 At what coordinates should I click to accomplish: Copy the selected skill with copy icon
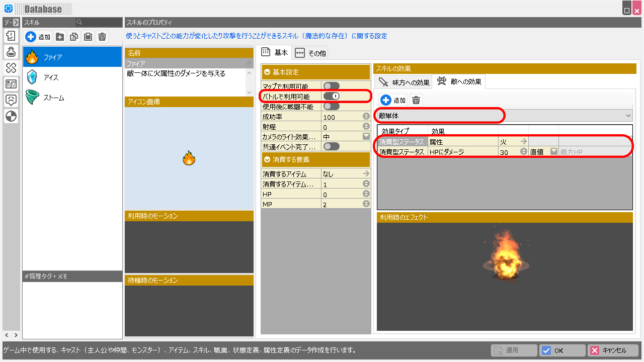74,37
